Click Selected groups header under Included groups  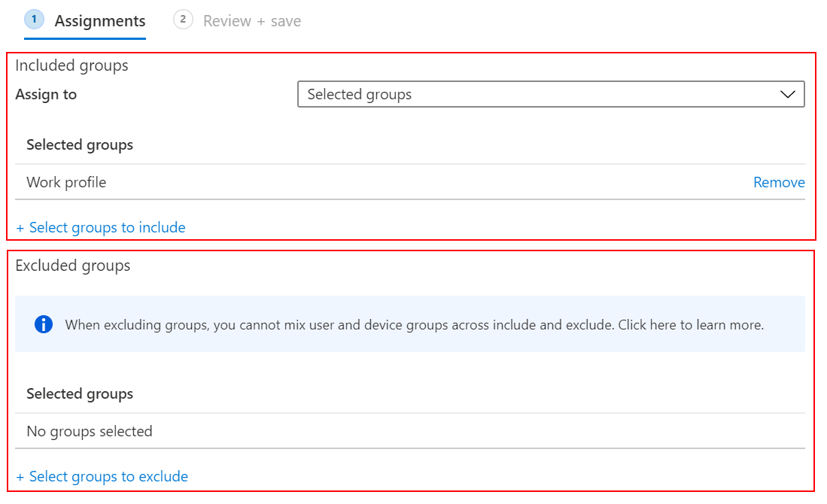coord(80,145)
